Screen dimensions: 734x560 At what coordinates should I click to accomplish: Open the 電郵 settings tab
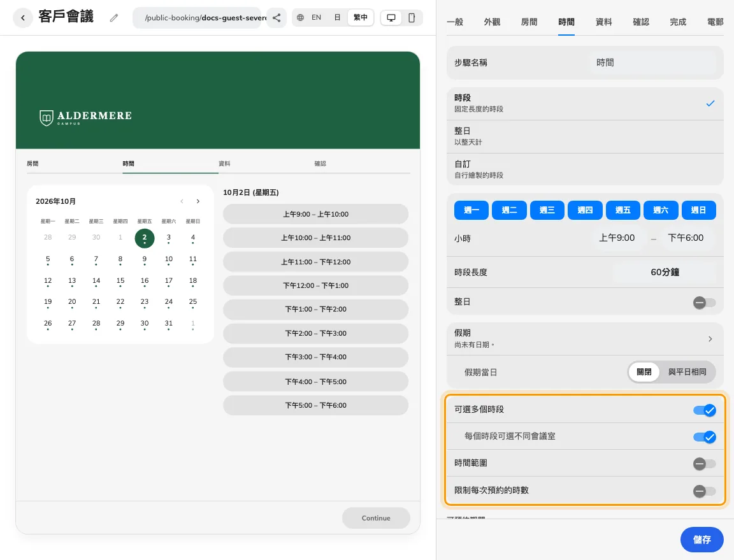[x=716, y=22]
